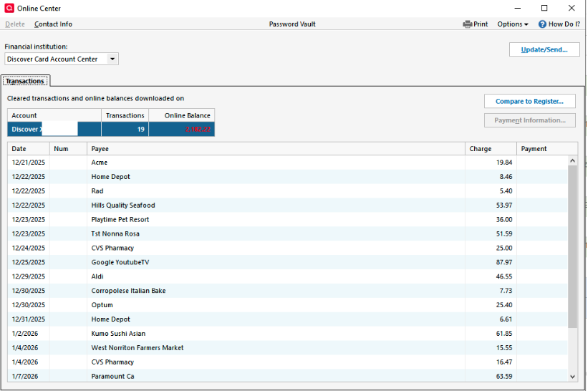Select the West Norriton Farmers Market transaction
This screenshot has height=391, width=588.
[287, 347]
